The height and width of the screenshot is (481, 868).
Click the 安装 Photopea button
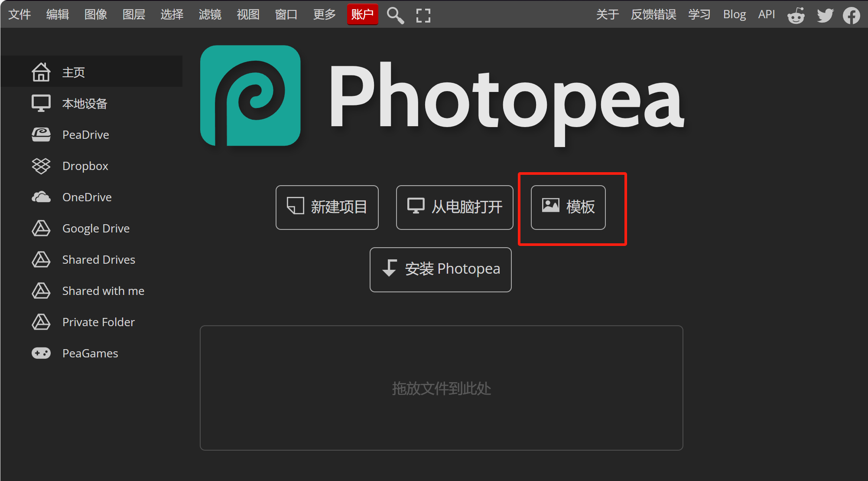tap(440, 269)
